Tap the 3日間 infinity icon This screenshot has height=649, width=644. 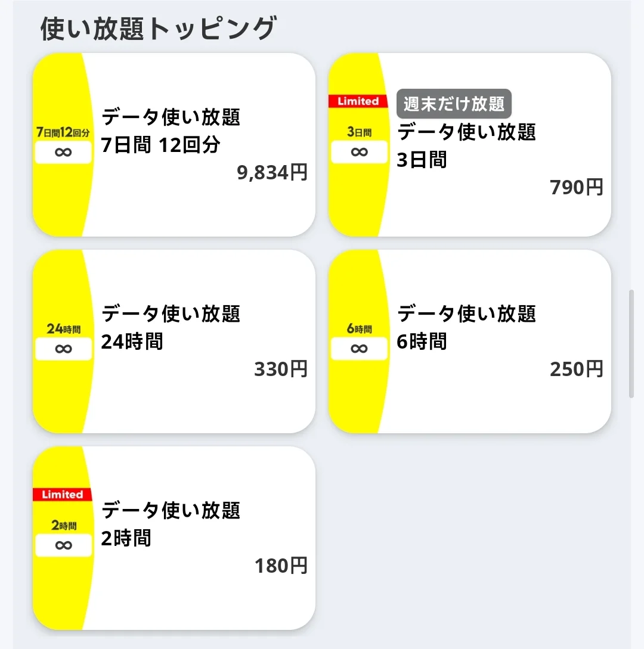[x=359, y=152]
